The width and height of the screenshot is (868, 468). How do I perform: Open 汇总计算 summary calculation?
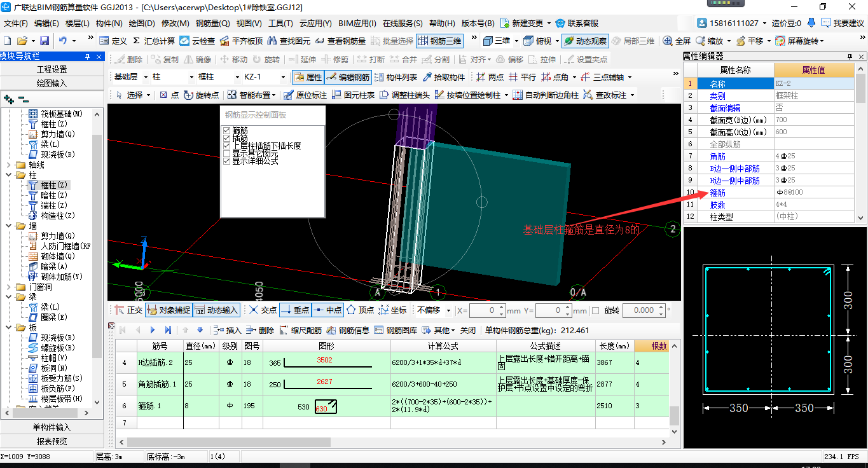coord(153,41)
